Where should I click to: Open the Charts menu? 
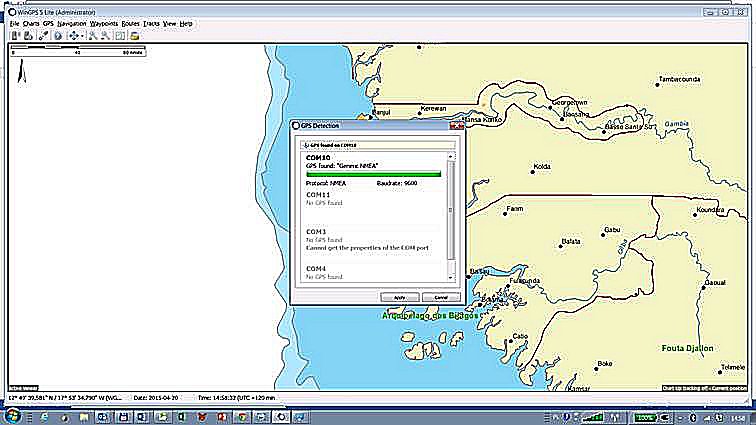31,22
